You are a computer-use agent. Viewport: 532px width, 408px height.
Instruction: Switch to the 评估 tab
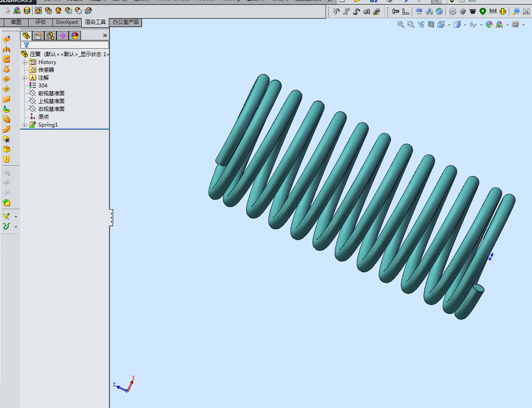40,22
